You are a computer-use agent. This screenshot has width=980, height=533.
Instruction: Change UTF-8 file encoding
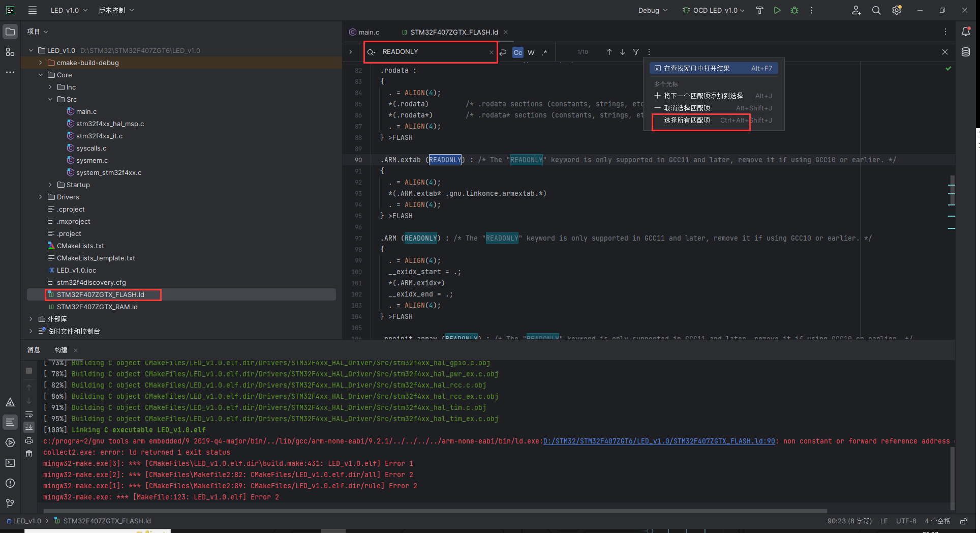tap(906, 521)
